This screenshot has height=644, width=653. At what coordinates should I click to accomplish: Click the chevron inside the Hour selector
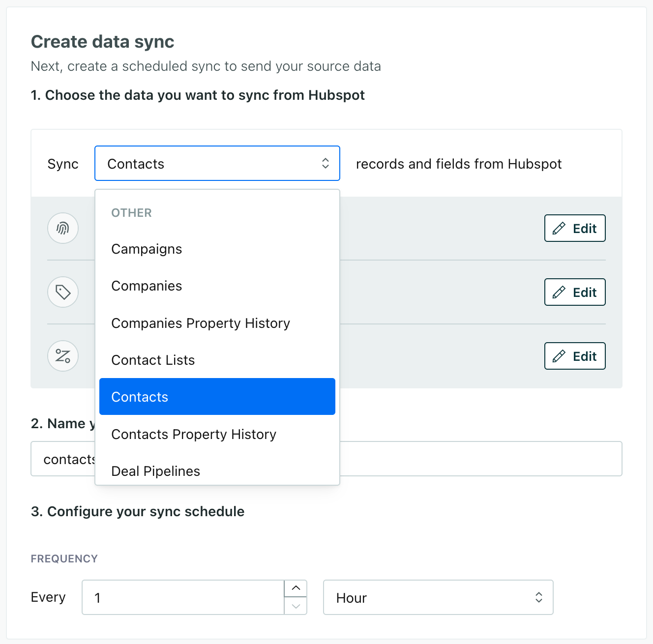point(539,597)
